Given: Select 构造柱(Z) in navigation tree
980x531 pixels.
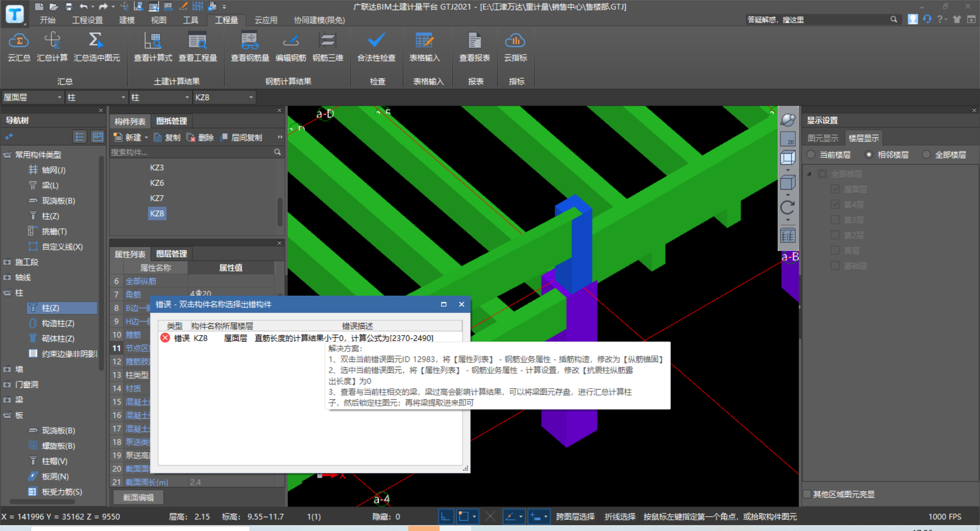Looking at the screenshot, I should (58, 323).
